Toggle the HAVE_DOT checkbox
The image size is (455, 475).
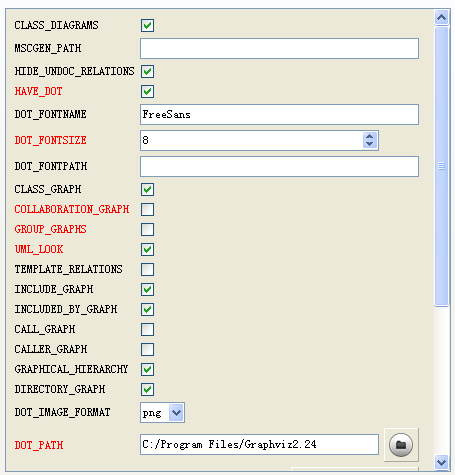coord(147,91)
